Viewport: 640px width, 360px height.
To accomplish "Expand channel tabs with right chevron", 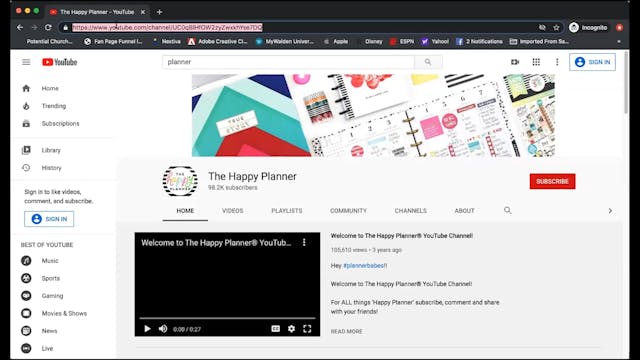I will pyautogui.click(x=610, y=211).
